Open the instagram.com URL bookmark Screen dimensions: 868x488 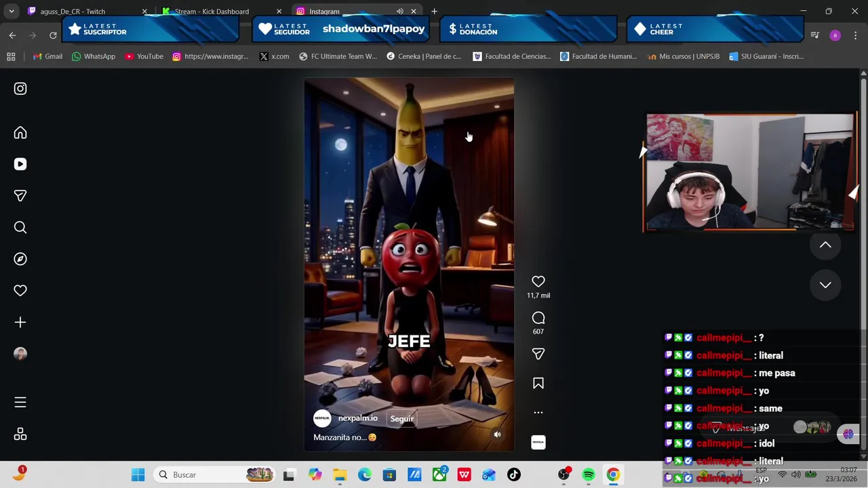(x=210, y=56)
